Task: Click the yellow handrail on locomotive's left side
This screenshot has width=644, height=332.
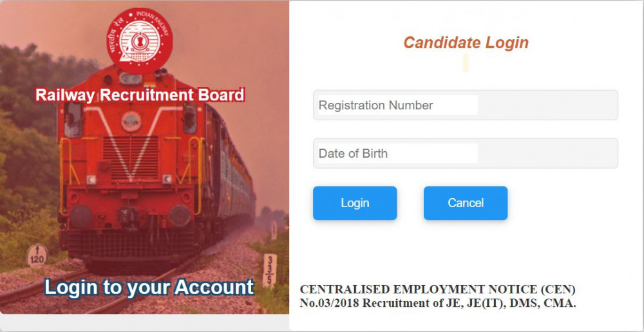Action: pos(66,176)
